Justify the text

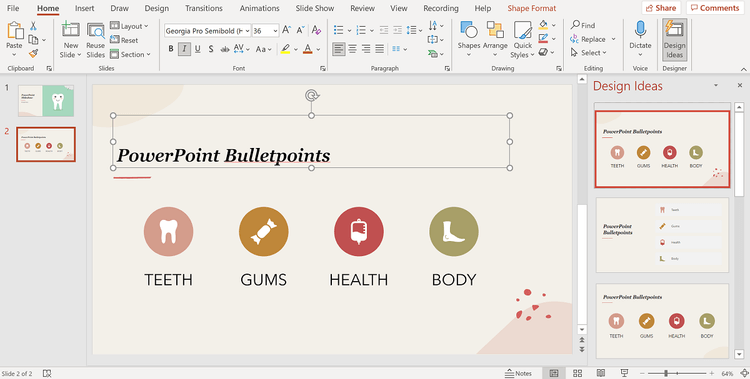(x=380, y=49)
